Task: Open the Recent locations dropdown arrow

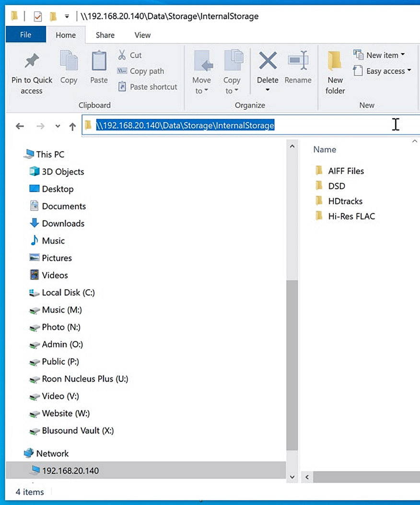Action: click(x=58, y=126)
